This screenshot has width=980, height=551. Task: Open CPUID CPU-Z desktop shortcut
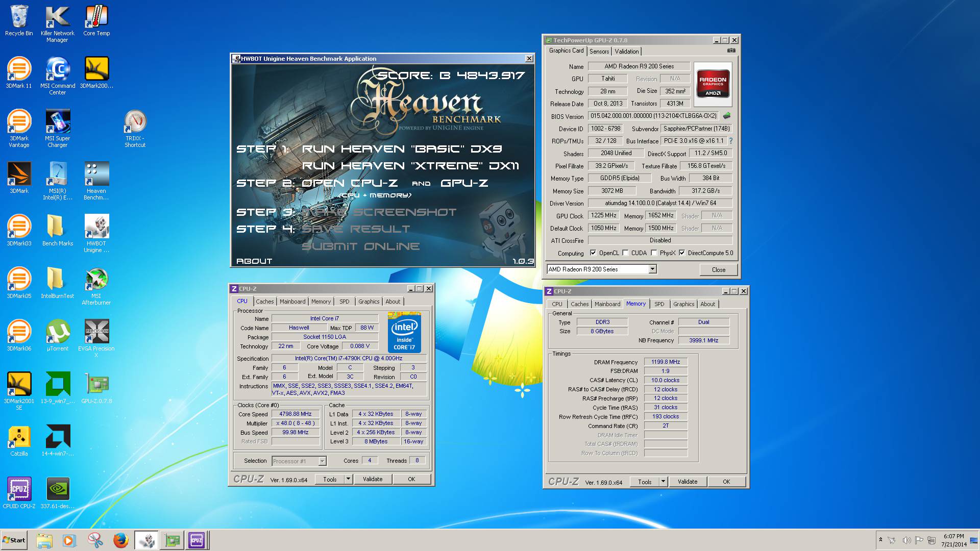(19, 493)
